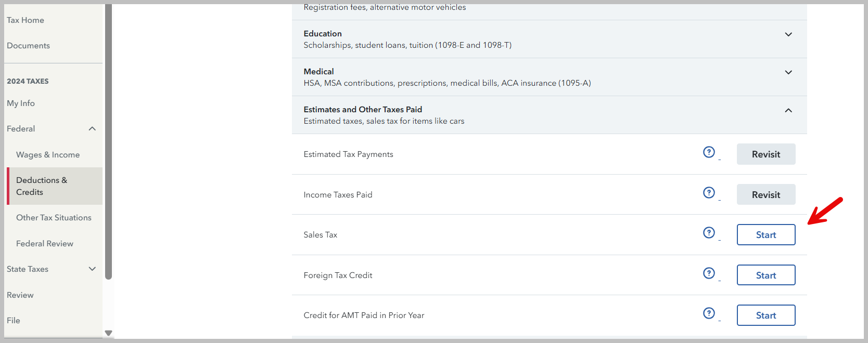Click sidebar scroll down arrow
Screen dimensions: 868x343
click(108, 333)
